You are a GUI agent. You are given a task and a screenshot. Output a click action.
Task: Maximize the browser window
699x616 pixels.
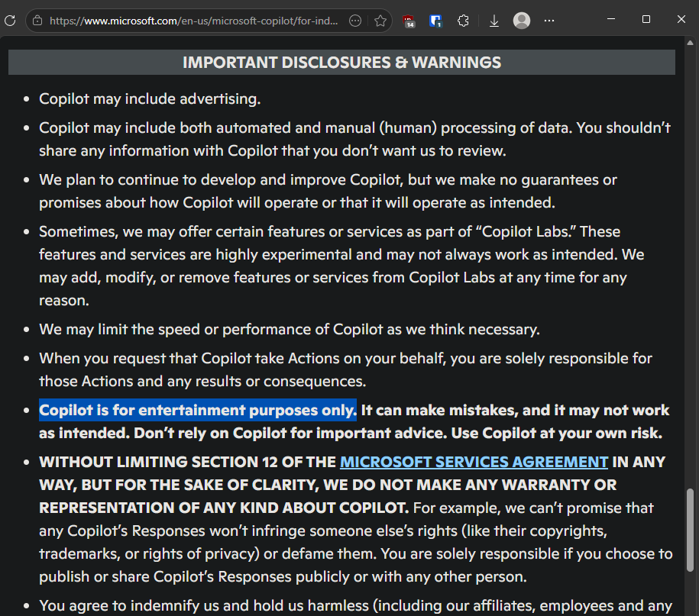(x=646, y=19)
